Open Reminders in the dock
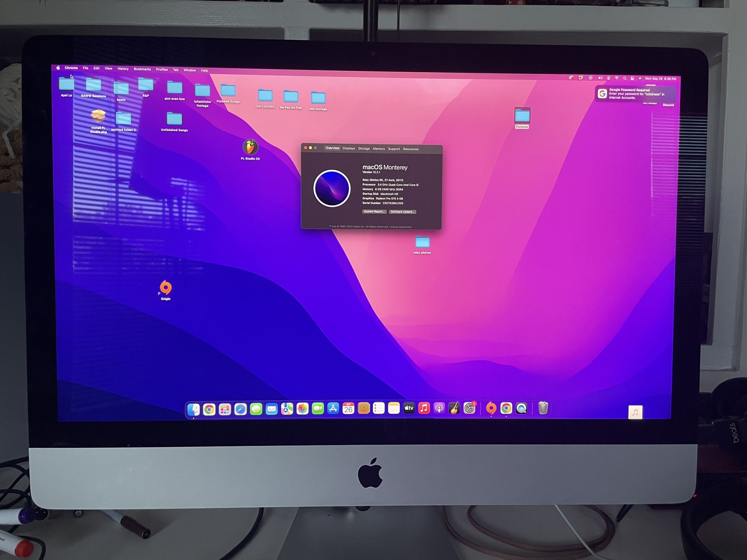The width and height of the screenshot is (747, 560). 379,409
